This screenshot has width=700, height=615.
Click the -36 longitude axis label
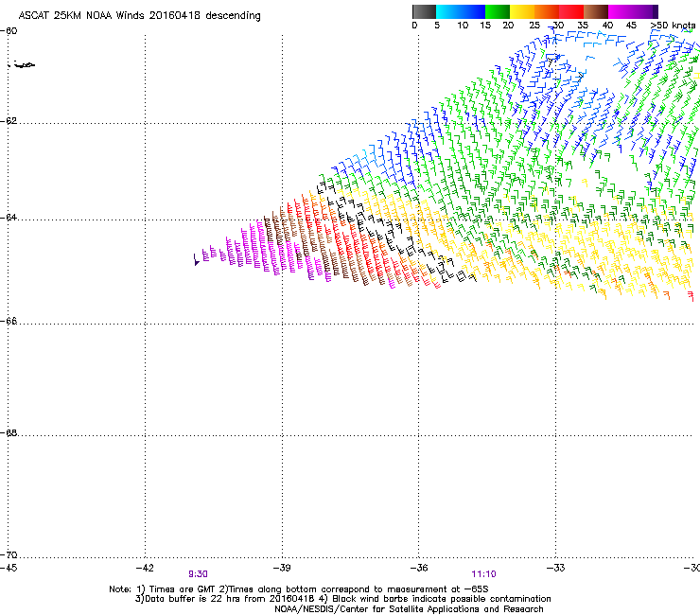point(419,568)
